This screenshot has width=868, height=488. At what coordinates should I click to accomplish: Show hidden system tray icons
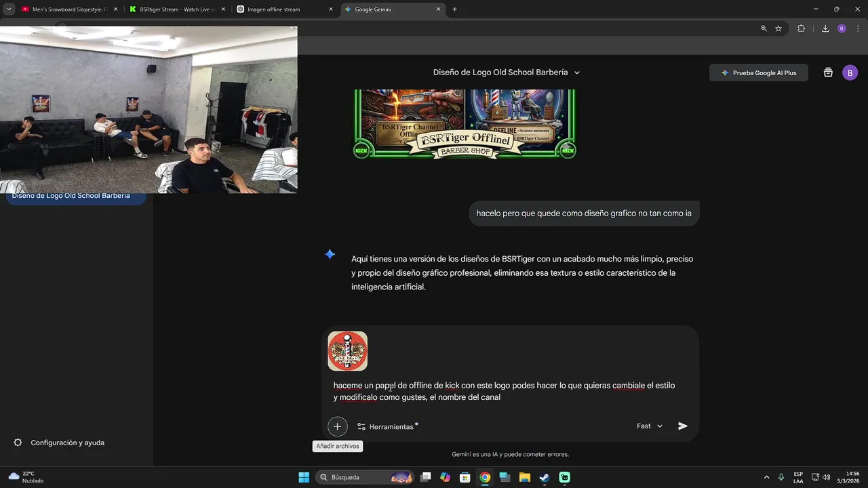(766, 477)
